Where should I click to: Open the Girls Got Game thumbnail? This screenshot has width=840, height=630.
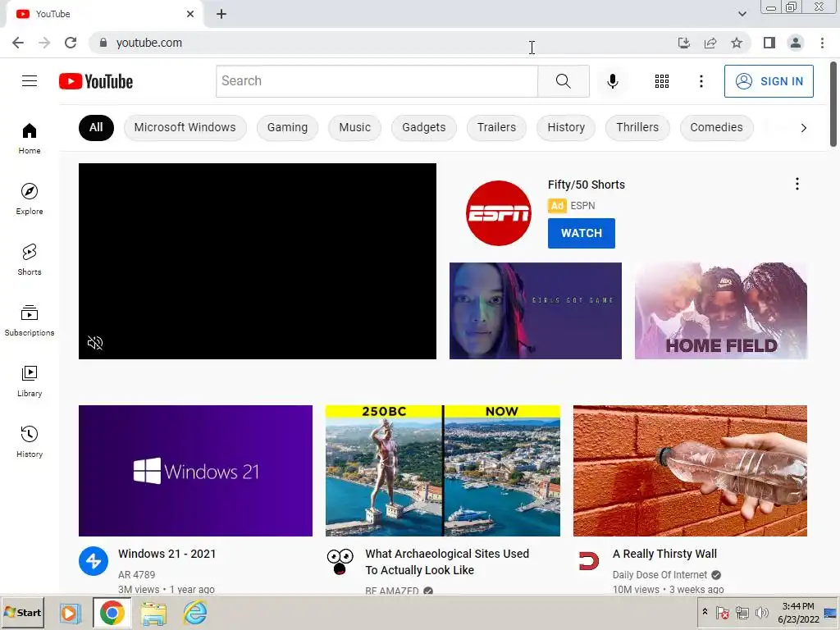click(535, 311)
